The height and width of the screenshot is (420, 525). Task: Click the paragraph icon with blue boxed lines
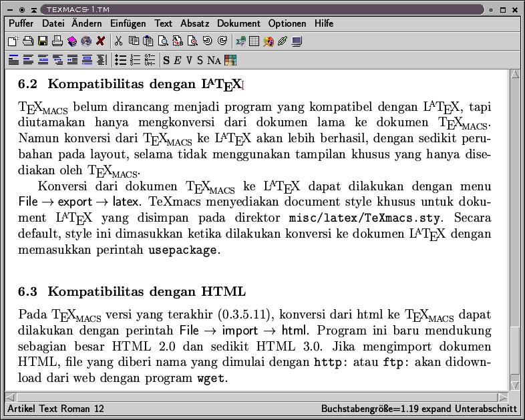point(87,60)
